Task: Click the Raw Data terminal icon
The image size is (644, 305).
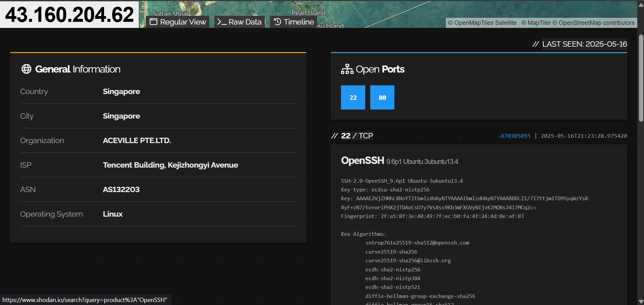Action: [221, 22]
